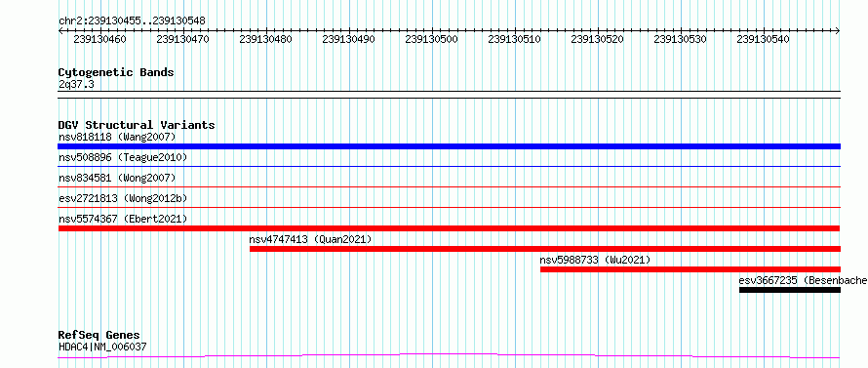Screen dimensions: 868x368
Task: Click ruler position 239130510
Action: tap(515, 40)
